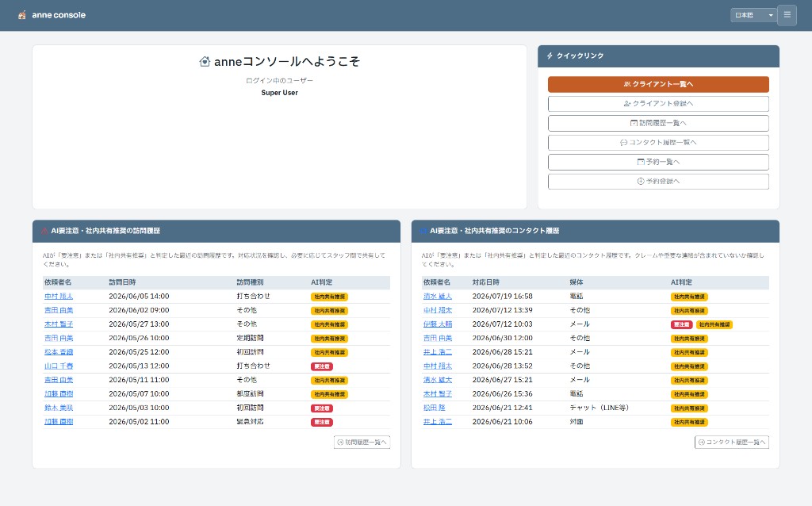Open client link for visit 2026/05/13 12:00
This screenshot has height=506, width=812.
(59, 366)
